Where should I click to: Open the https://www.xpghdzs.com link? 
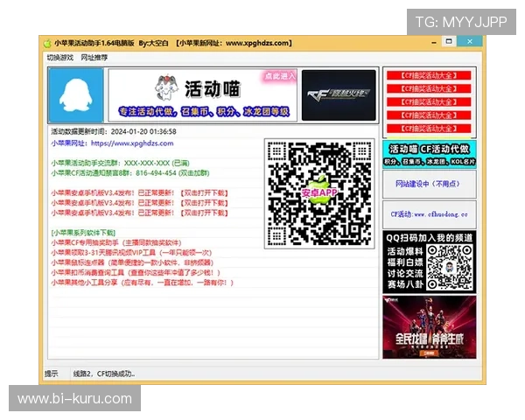tap(132, 143)
